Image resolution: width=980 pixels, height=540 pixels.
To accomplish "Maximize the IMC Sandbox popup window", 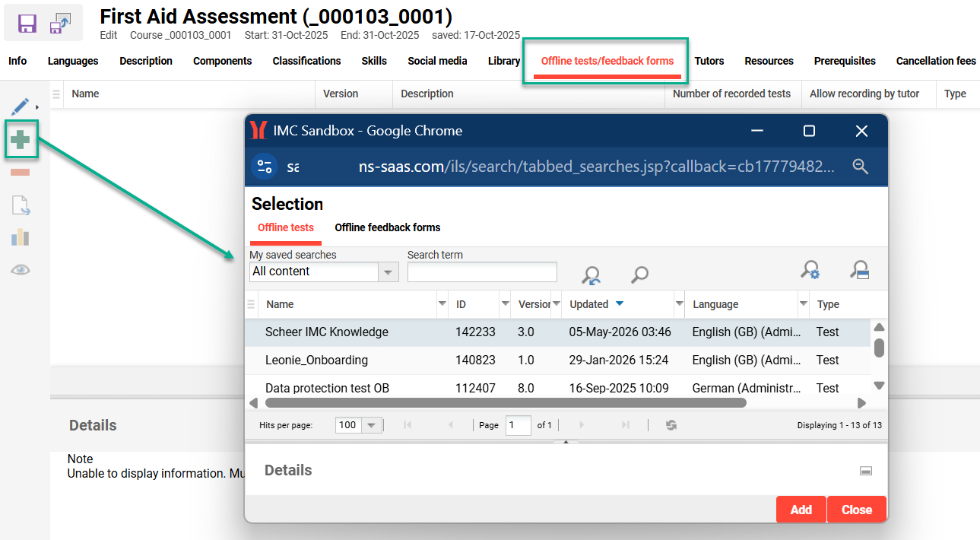I will 809,131.
